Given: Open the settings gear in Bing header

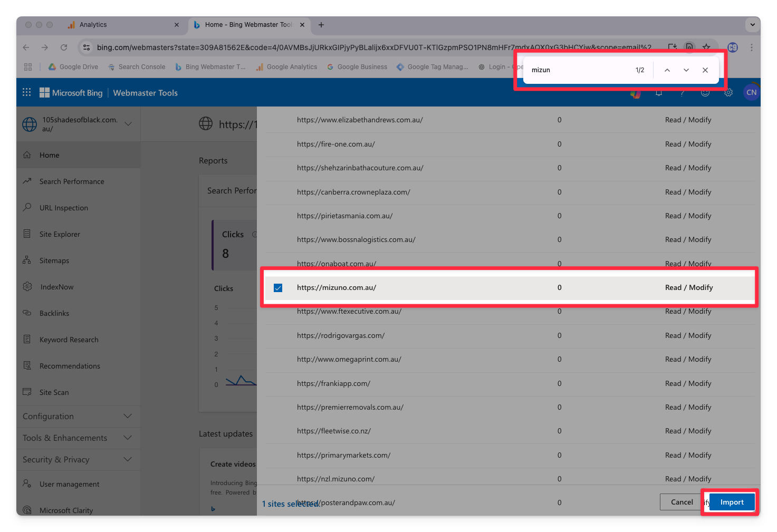Looking at the screenshot, I should 728,93.
